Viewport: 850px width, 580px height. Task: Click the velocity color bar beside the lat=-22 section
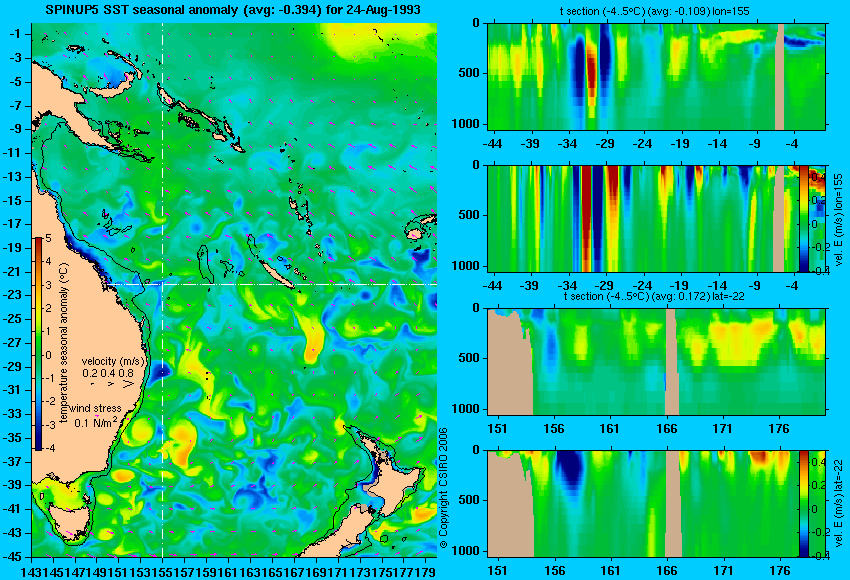[x=803, y=504]
